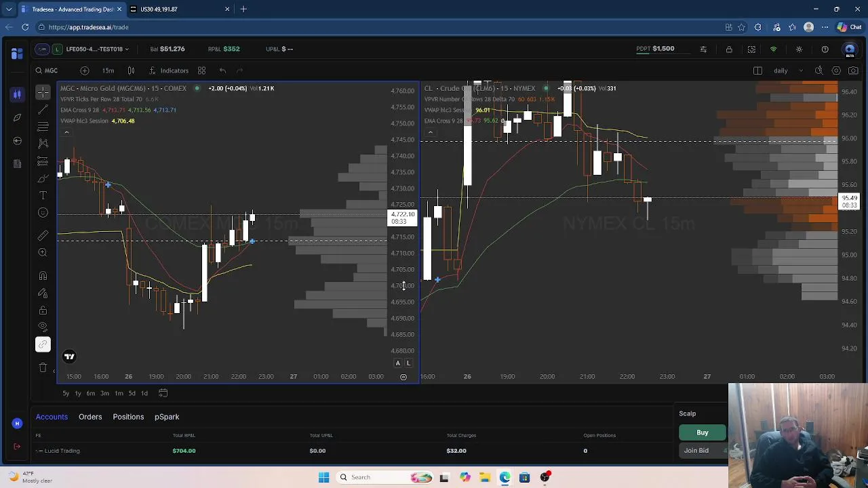Add symbol with the plus circle icon
This screenshot has width=868, height=488.
point(85,70)
